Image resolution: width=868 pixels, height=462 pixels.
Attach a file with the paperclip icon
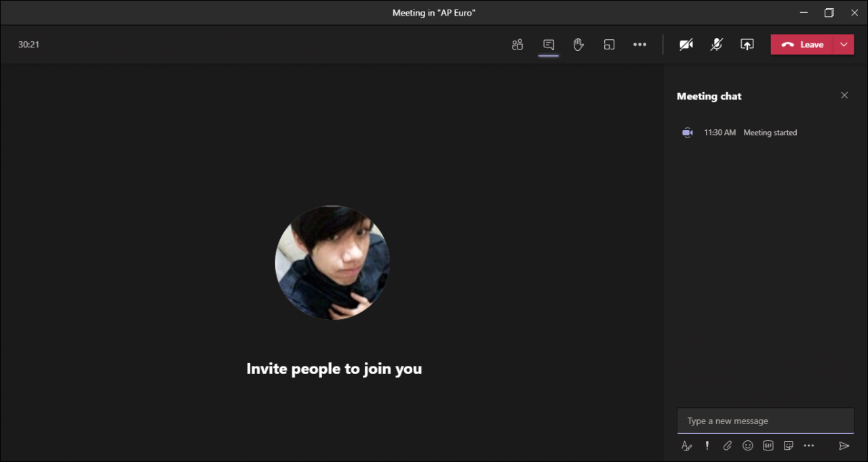click(x=727, y=446)
